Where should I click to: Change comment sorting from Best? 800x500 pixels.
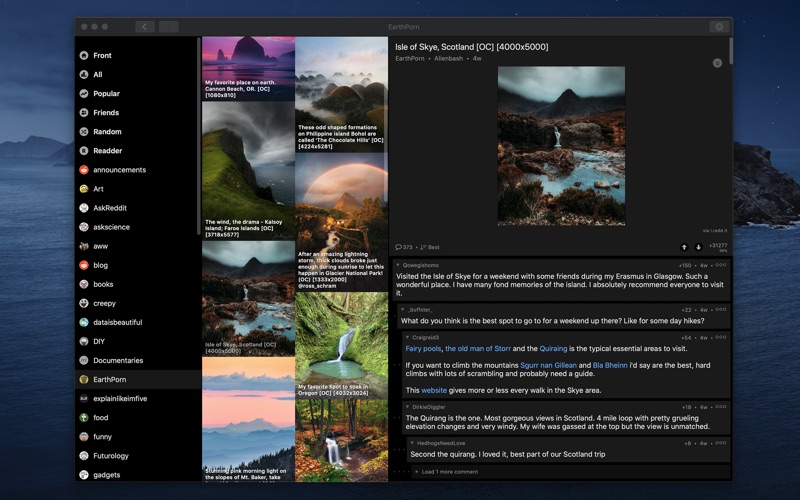pyautogui.click(x=430, y=247)
